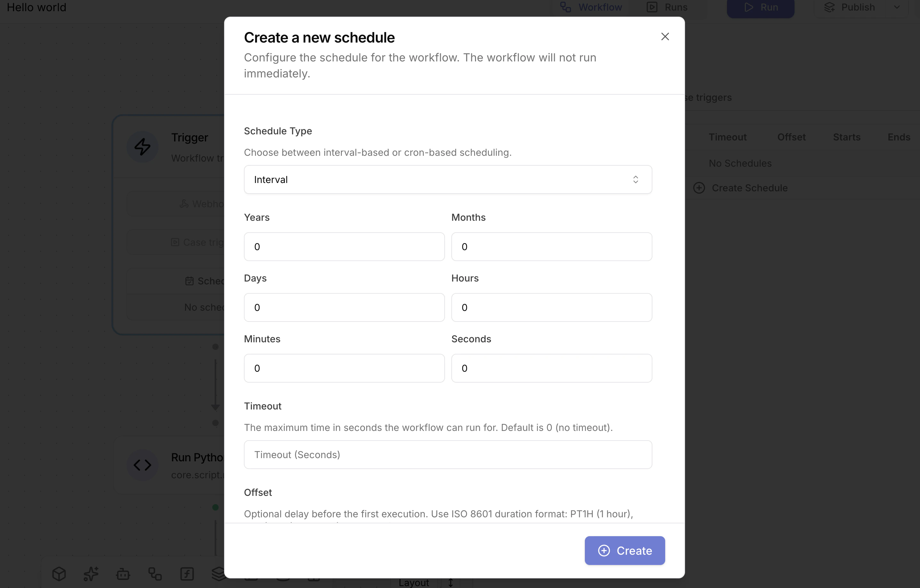
Task: Select the subworkflow nodes icon
Action: click(x=154, y=574)
